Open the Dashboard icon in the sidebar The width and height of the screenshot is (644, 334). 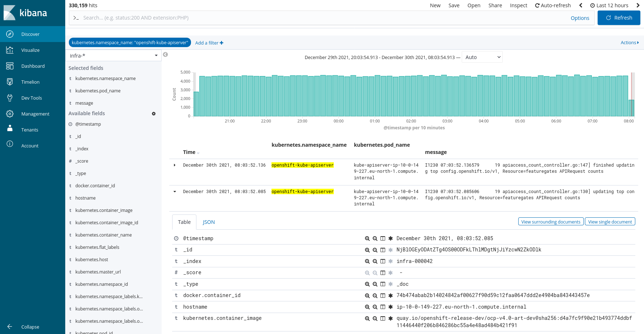pos(10,66)
